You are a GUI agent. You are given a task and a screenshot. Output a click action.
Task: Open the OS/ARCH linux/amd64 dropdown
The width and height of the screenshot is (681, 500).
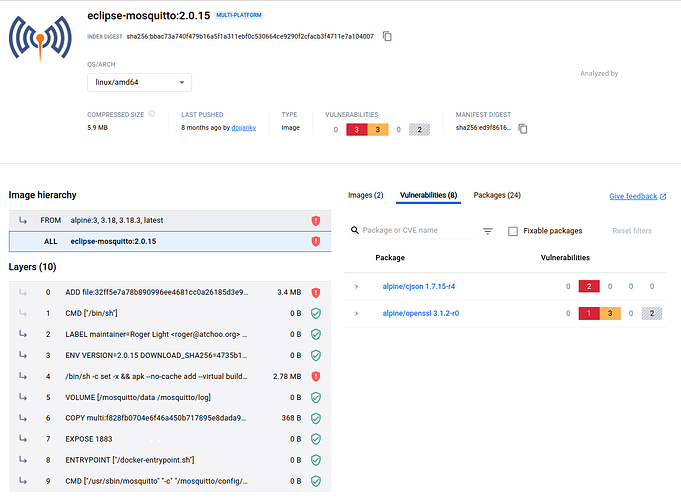tap(139, 82)
